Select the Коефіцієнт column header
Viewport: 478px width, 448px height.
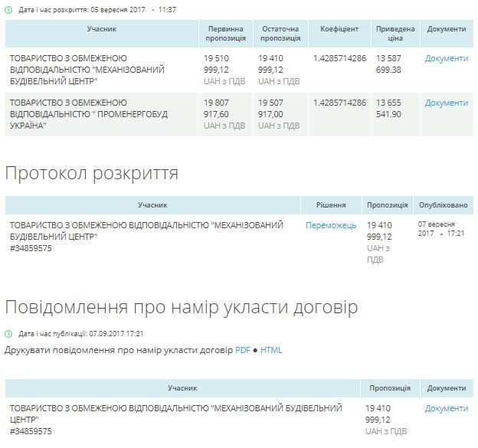(x=339, y=34)
